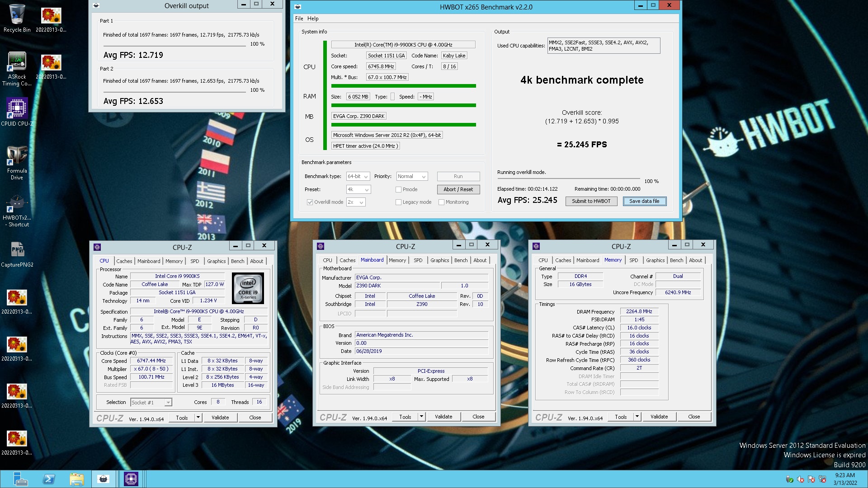Image resolution: width=868 pixels, height=488 pixels.
Task: Click the Part 2 progress bar
Action: click(x=175, y=92)
